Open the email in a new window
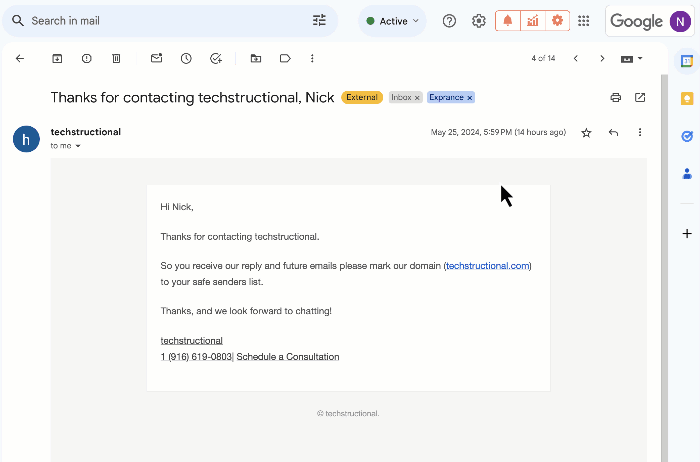Viewport: 700px width, 462px height. pyautogui.click(x=640, y=97)
